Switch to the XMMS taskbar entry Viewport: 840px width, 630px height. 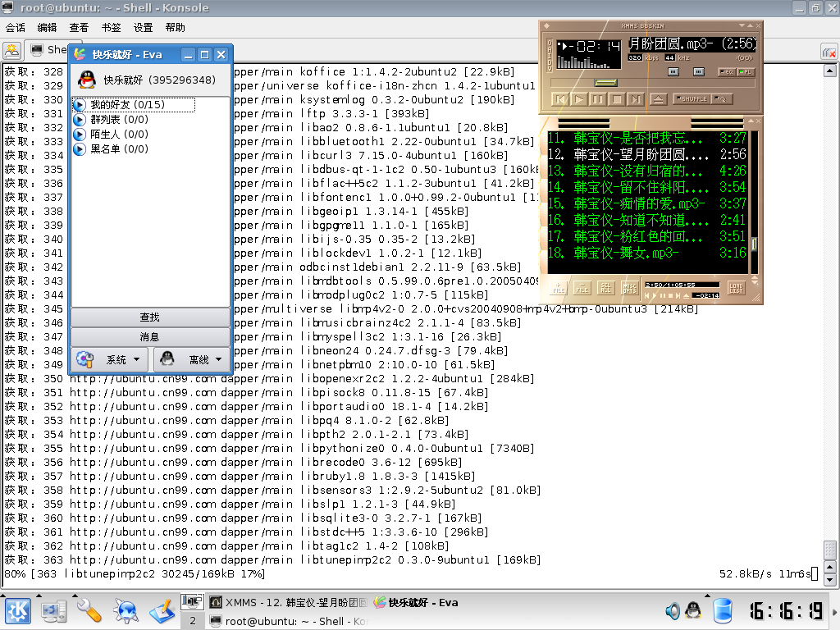pyautogui.click(x=288, y=603)
